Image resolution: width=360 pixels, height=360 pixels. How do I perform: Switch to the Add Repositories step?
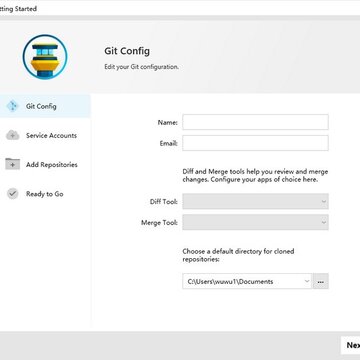45,164
